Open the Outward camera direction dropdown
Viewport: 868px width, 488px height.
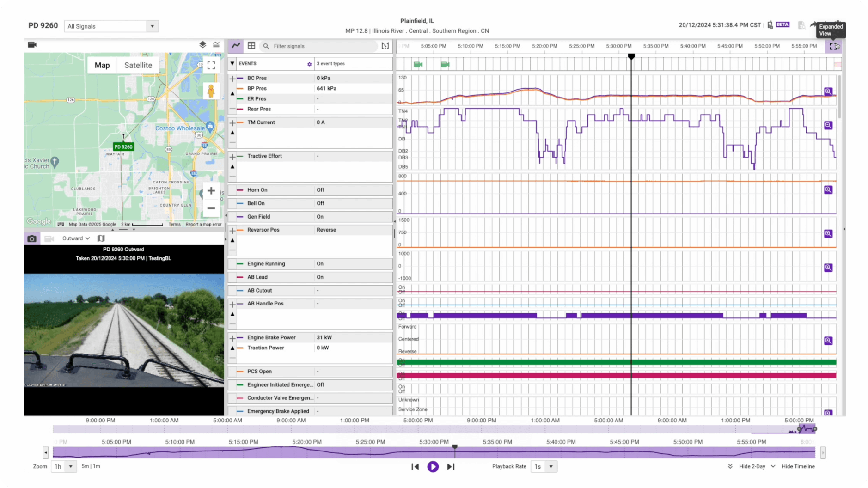tap(75, 238)
